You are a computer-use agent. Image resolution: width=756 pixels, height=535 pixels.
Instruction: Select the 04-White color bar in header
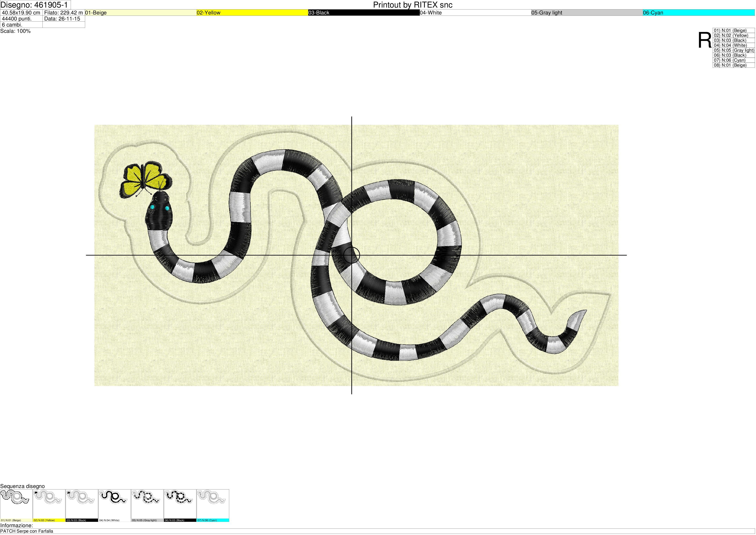[x=475, y=13]
